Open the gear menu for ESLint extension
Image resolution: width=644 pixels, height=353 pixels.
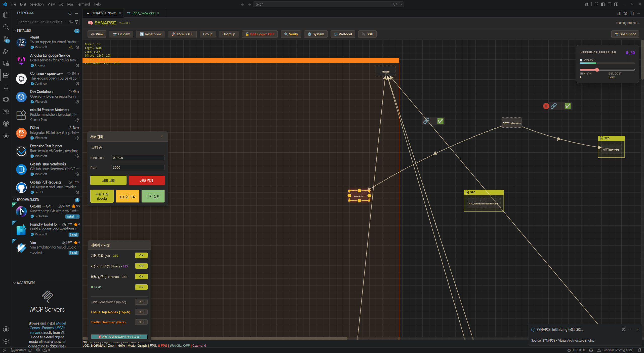pos(77,138)
